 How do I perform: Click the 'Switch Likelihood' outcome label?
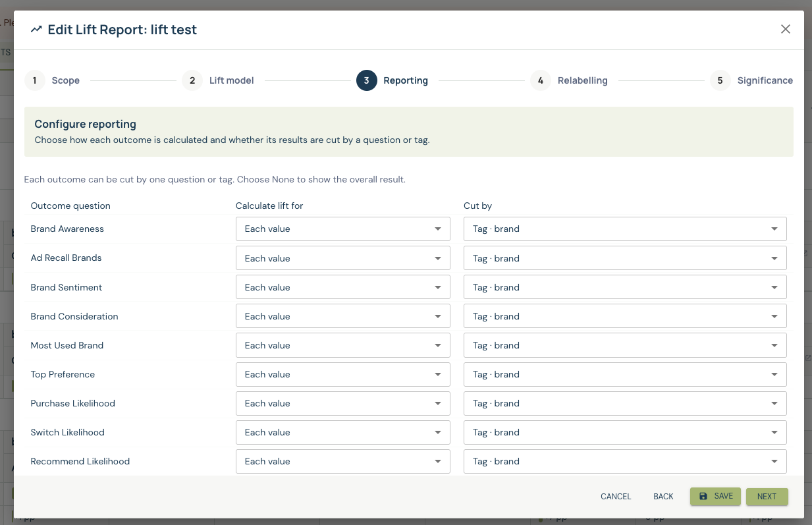[x=67, y=432]
